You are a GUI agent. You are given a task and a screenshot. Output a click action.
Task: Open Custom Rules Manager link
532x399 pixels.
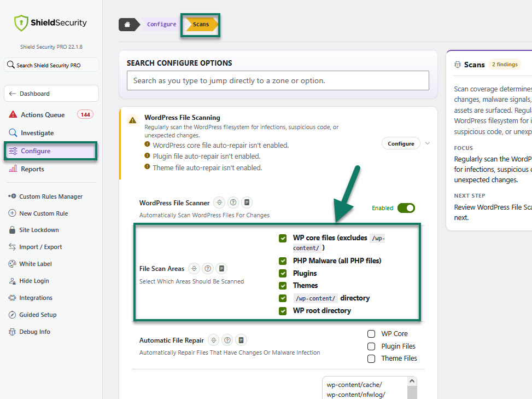pyautogui.click(x=51, y=196)
